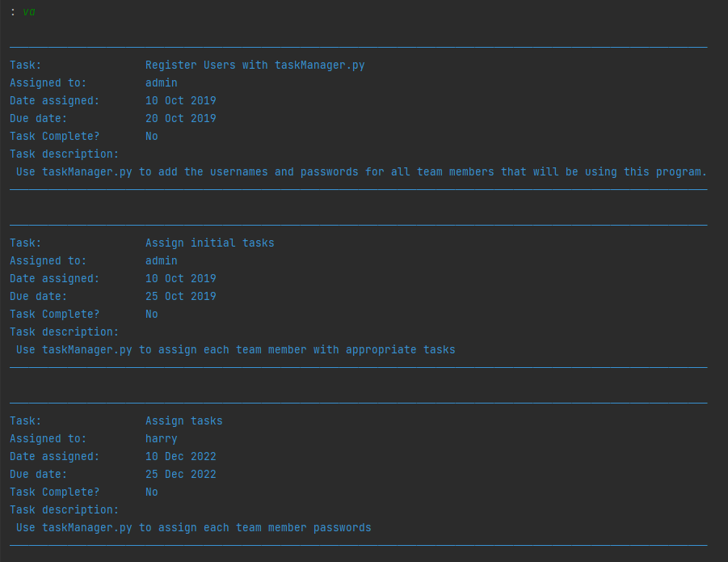Click the green 'va' input text
The width and height of the screenshot is (728, 562).
[29, 12]
